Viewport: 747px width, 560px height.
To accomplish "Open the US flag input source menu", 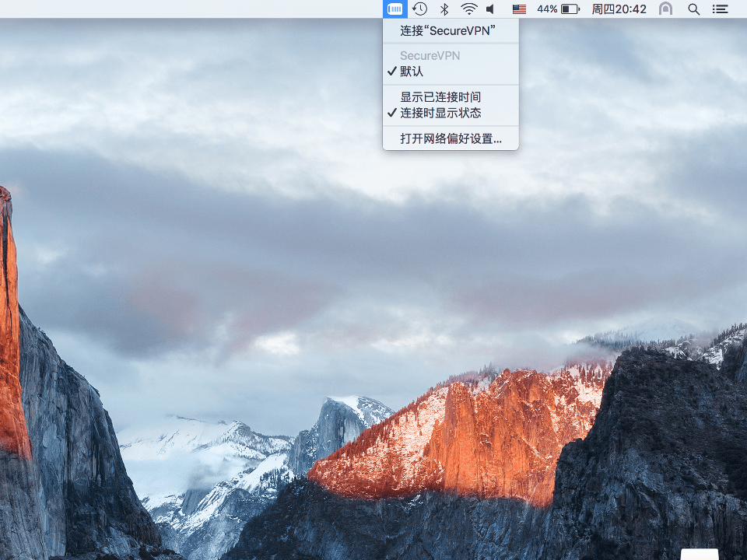I will coord(520,9).
